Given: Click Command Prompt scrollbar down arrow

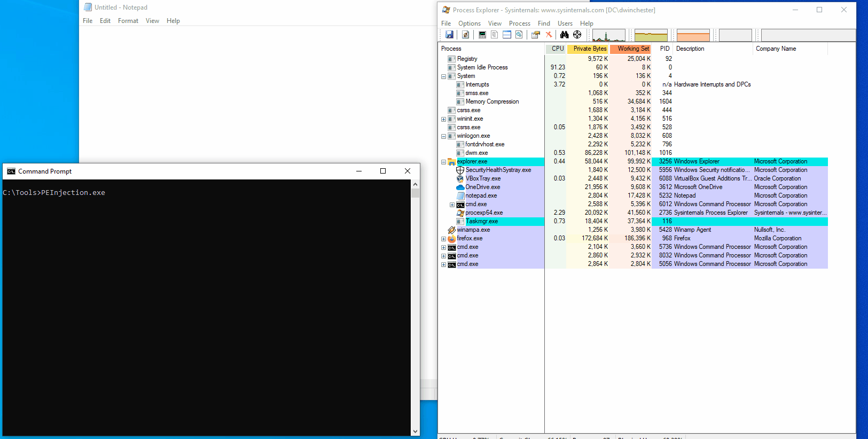Looking at the screenshot, I should 415,432.
